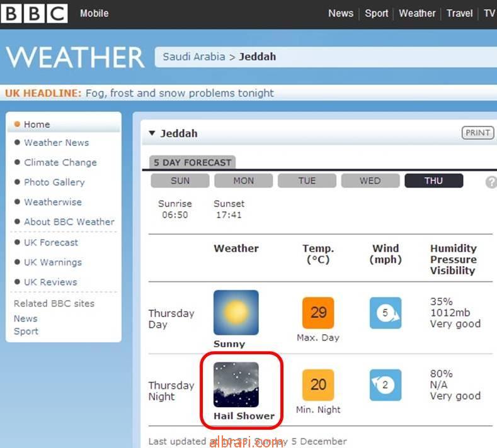Go to Home in sidebar
497x448 pixels.
click(x=37, y=125)
